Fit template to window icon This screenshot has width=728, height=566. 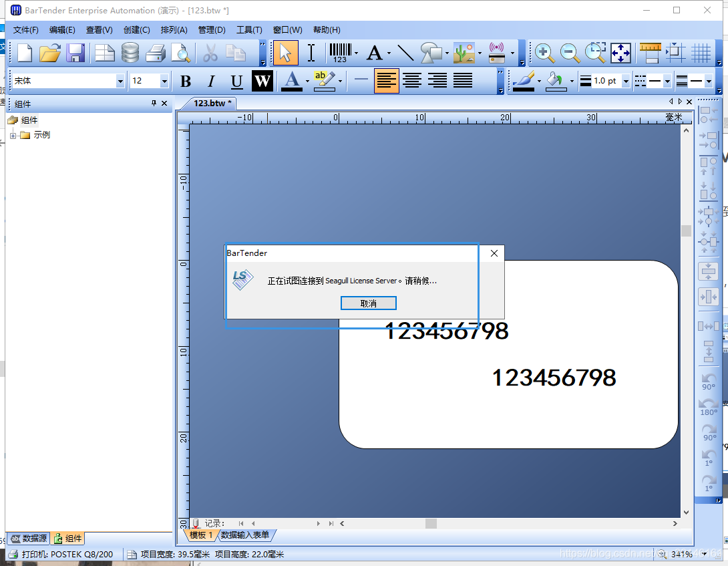620,53
